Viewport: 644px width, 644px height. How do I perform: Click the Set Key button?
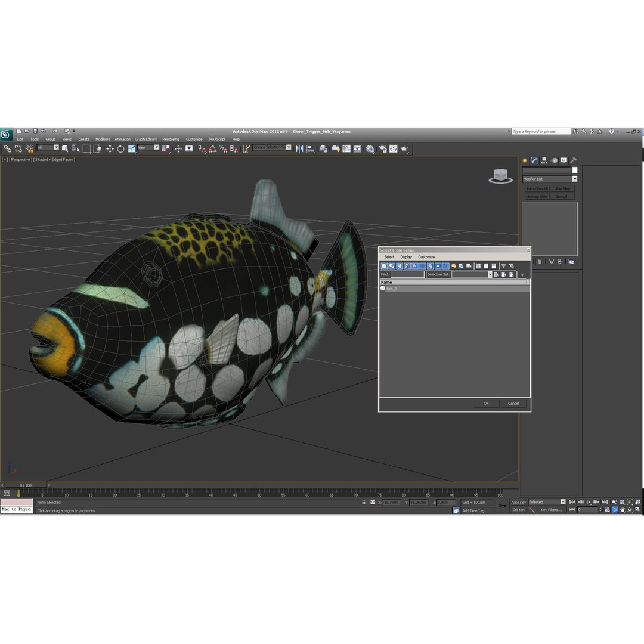pos(518,510)
